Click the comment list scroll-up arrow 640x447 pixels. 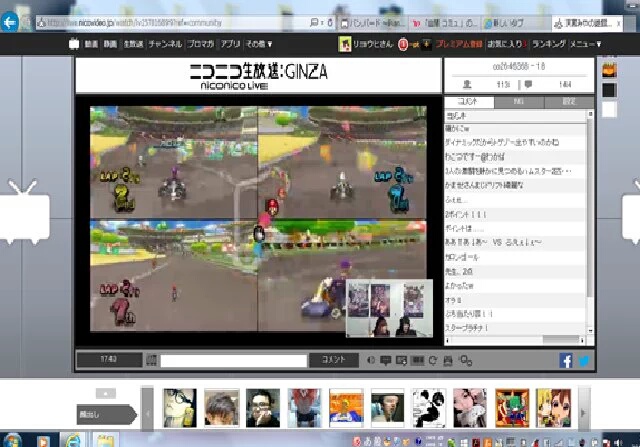point(590,114)
